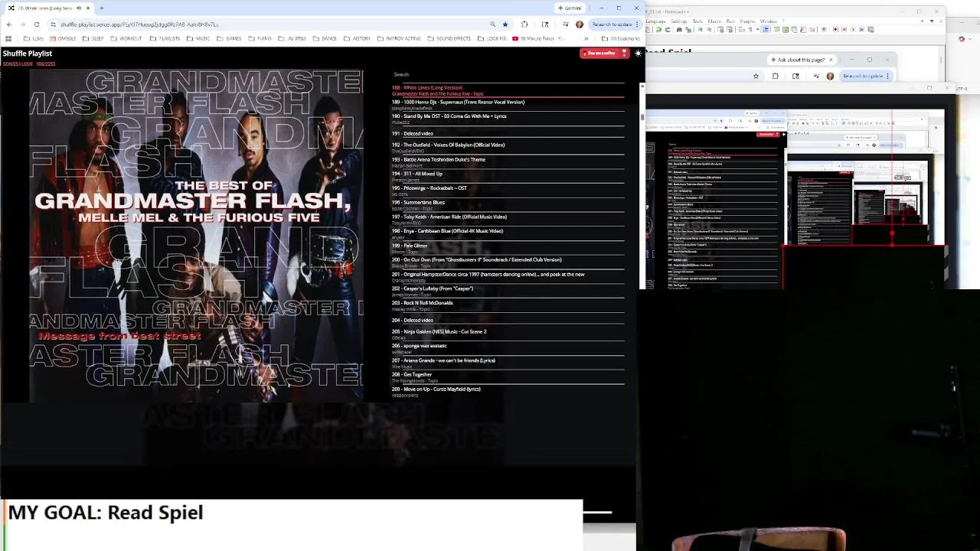Open the JIU JITSU bookmarks folder
Viewport: 980px width, 551px height.
(292, 38)
